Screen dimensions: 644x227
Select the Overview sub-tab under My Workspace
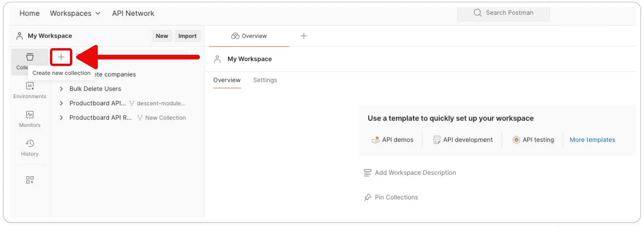[227, 80]
